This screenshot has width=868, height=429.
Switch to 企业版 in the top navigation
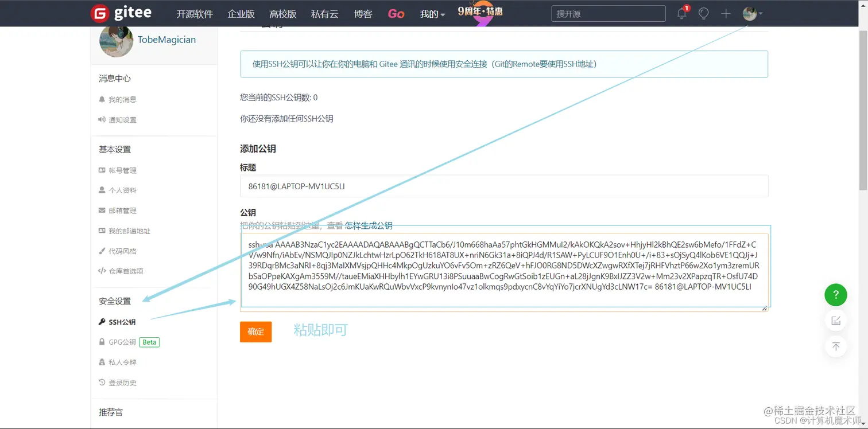(241, 13)
